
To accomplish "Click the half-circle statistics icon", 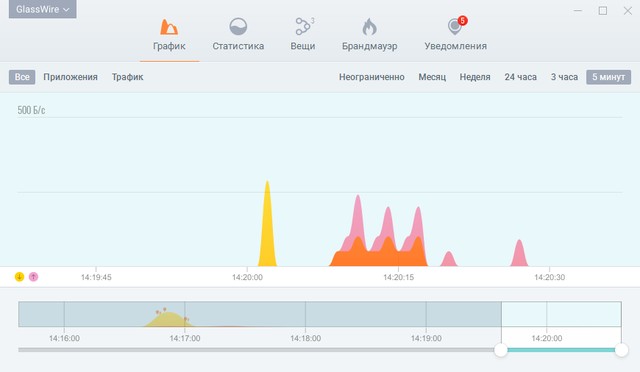I will (x=238, y=27).
